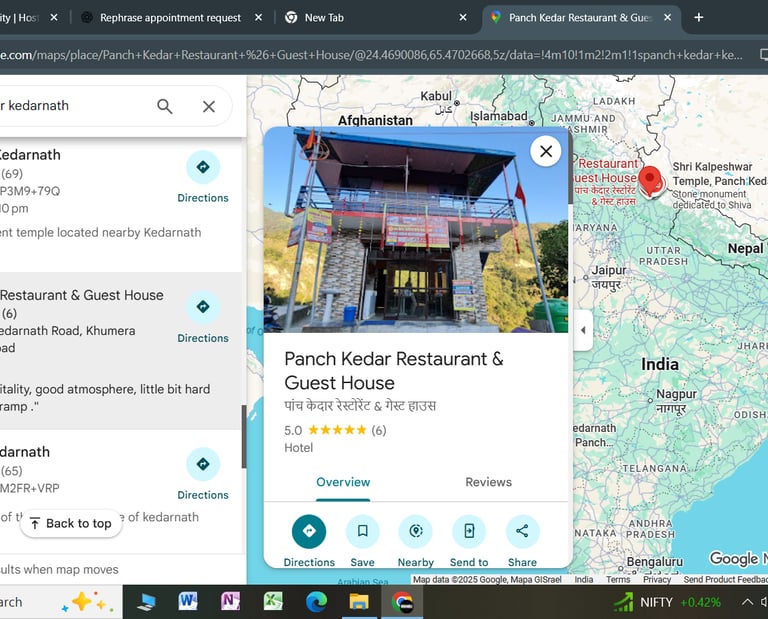Click the Chrome taskbar icon

coord(402,601)
